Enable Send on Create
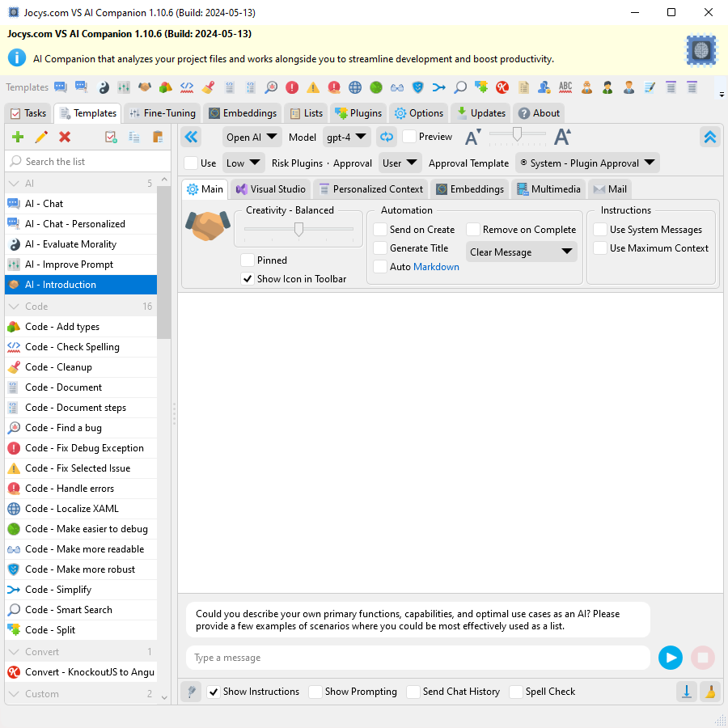This screenshot has height=728, width=728. 380,230
